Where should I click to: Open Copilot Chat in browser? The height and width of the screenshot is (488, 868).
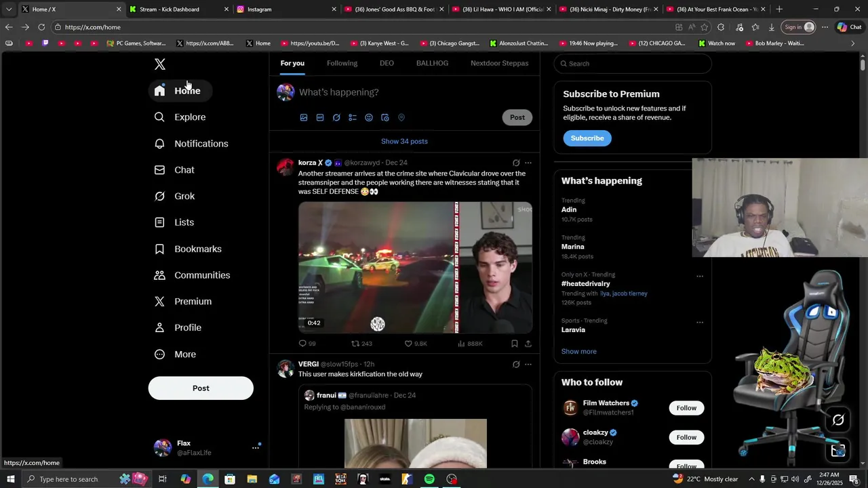850,27
